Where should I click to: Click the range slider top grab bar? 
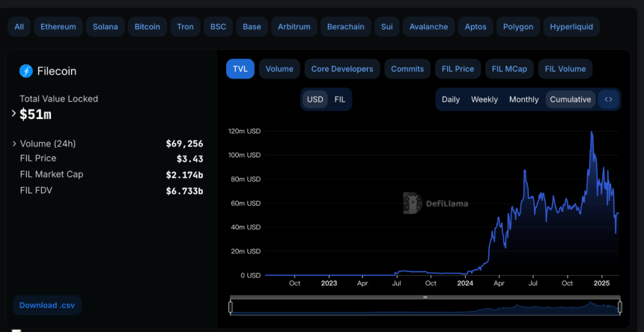pyautogui.click(x=425, y=297)
